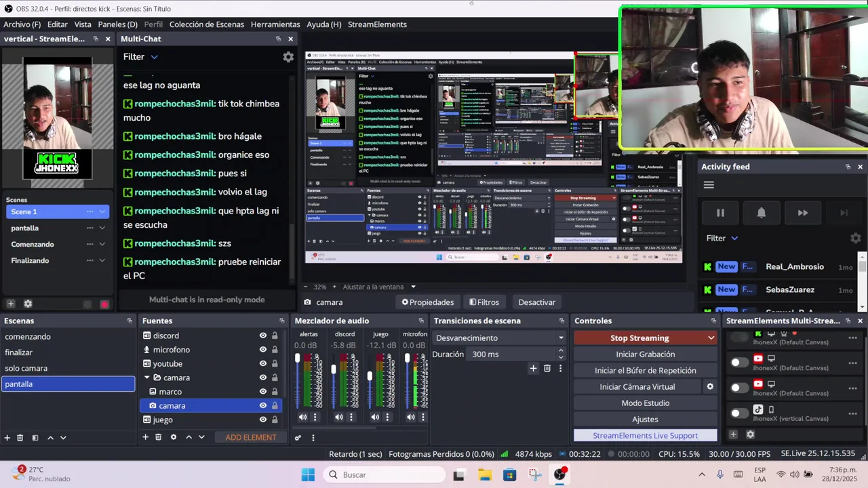Expand Stop Streaming arrow menu
The image size is (868, 488).
pyautogui.click(x=711, y=338)
